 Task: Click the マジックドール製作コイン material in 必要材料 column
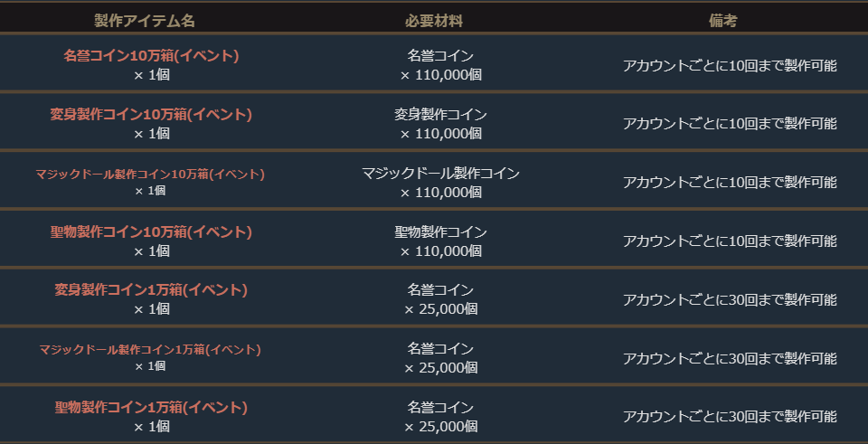point(440,174)
